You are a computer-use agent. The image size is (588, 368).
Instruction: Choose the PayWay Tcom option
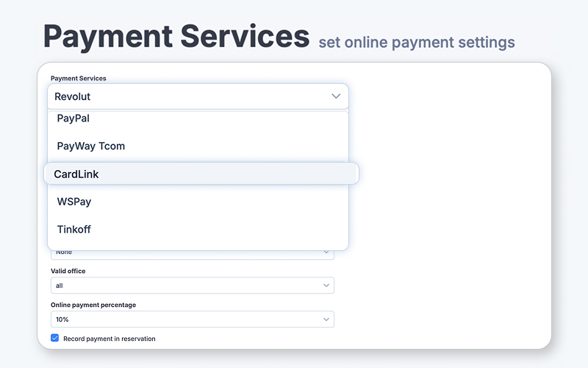click(91, 146)
